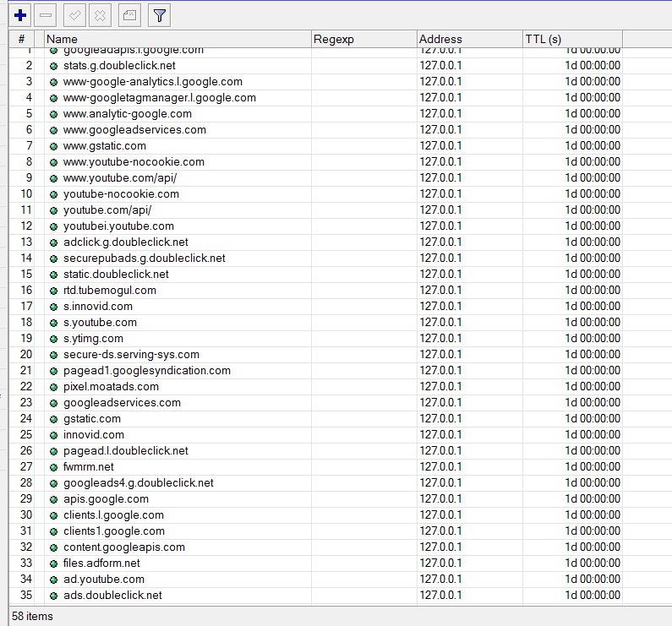Click the TTL value in row 29
The width and height of the screenshot is (672, 626).
coord(593,498)
